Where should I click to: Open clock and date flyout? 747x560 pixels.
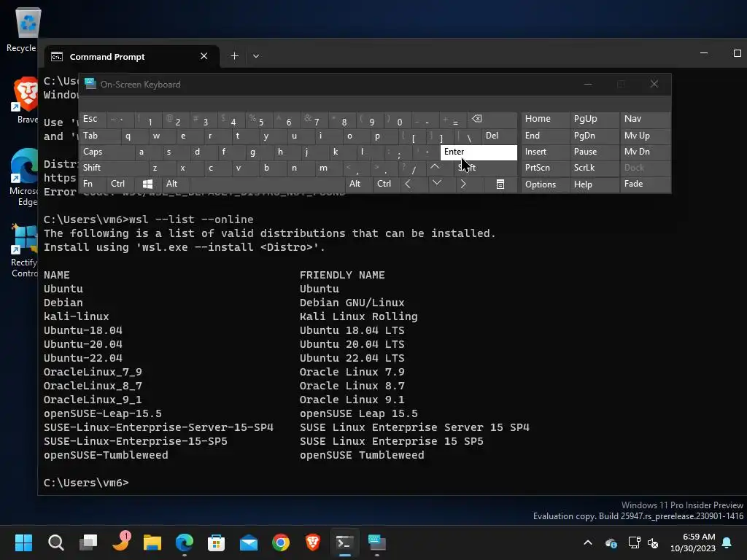693,542
